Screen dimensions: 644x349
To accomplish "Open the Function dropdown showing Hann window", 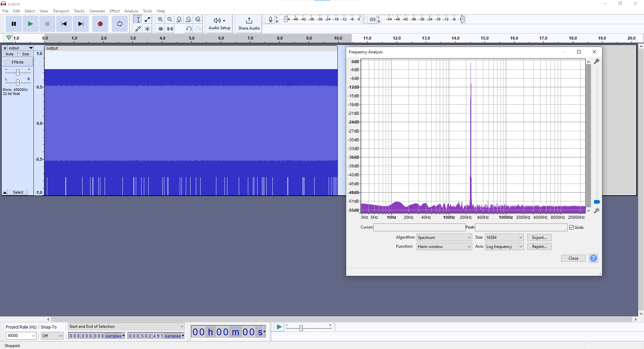I will (x=444, y=246).
